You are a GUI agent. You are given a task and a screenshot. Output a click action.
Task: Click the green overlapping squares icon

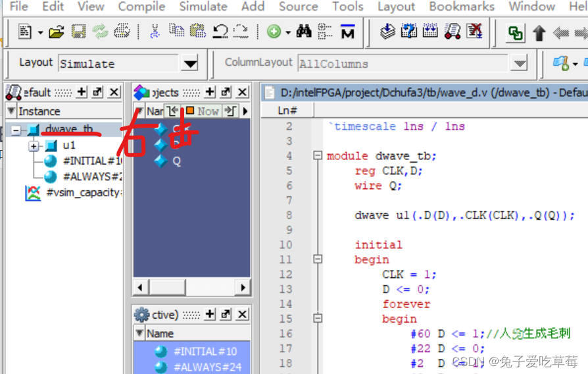click(x=516, y=34)
